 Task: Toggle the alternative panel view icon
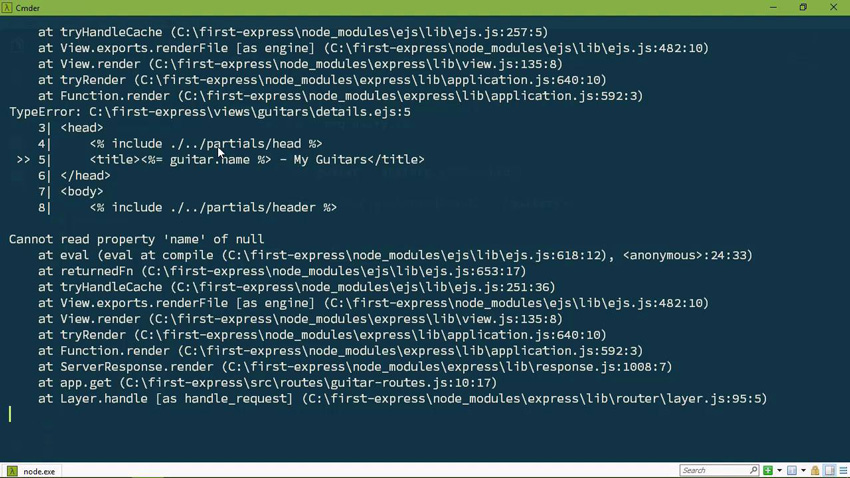829,470
